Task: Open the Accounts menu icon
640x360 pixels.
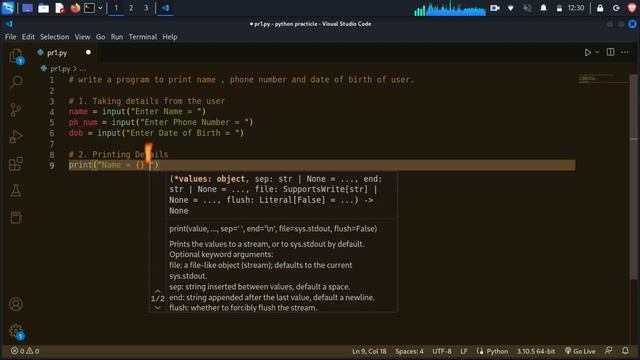Action: [16, 304]
